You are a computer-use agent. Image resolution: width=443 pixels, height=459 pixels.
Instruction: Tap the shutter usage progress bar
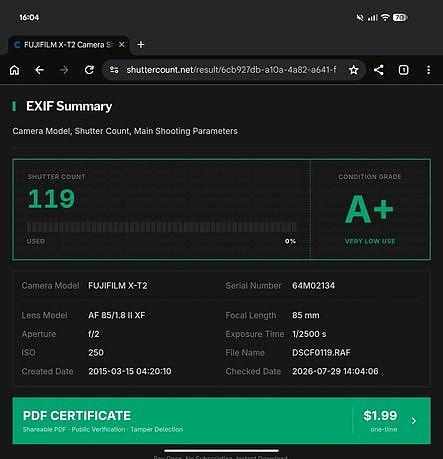pyautogui.click(x=162, y=227)
